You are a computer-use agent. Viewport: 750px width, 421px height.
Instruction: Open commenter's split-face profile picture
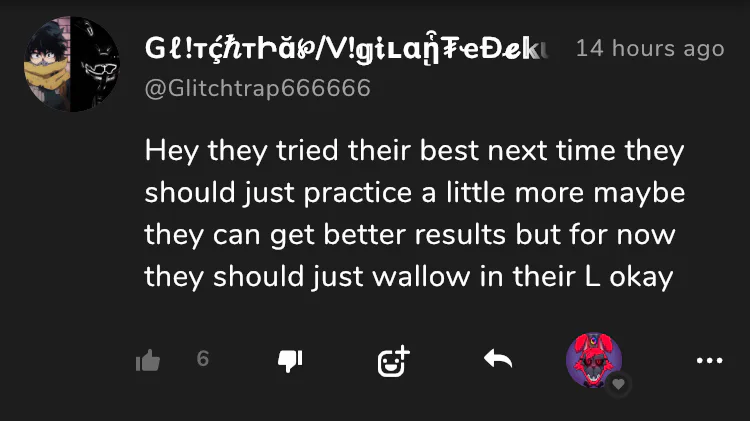(x=72, y=64)
